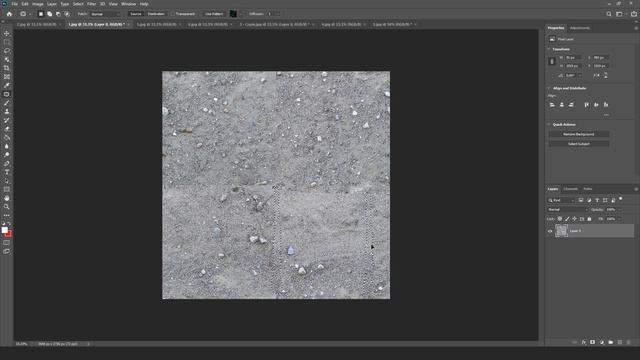The image size is (640, 360).
Task: Select the Eyedropper tool
Action: coord(7,85)
